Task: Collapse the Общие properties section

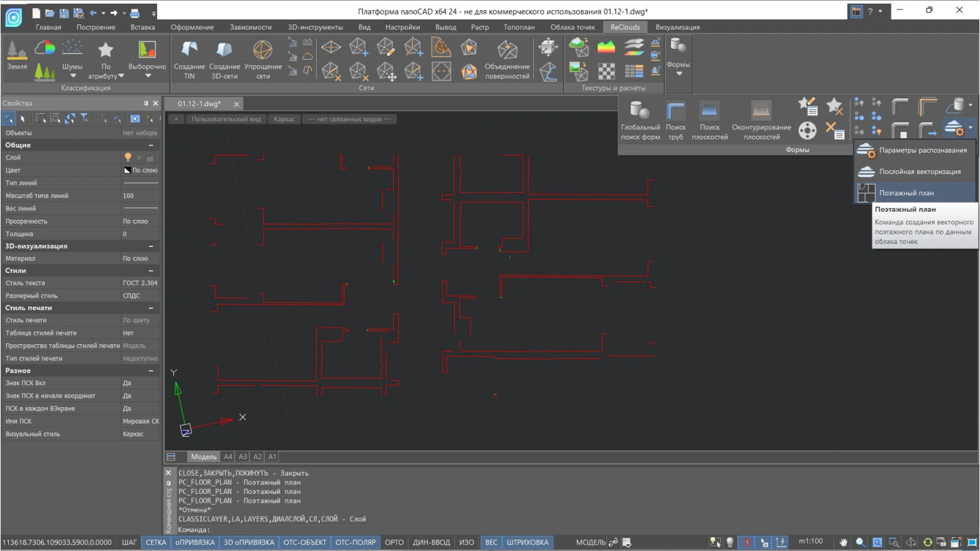Action: pos(151,145)
